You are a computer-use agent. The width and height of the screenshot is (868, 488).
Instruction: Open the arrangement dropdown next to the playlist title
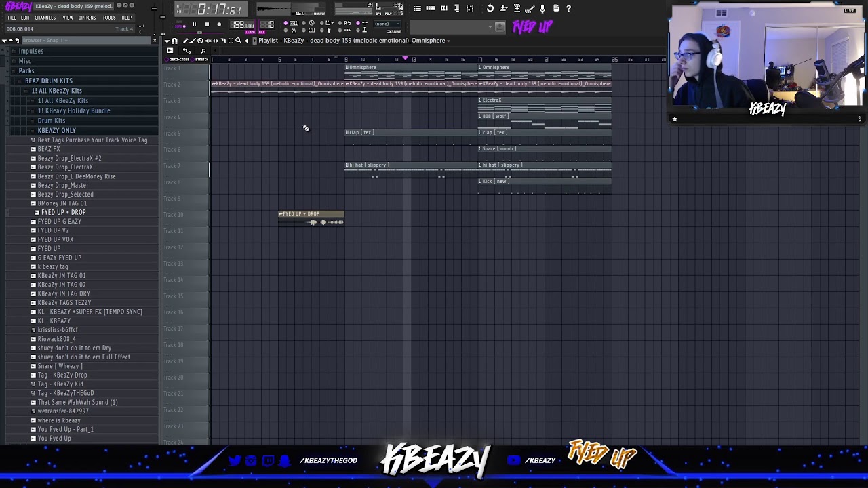(448, 40)
